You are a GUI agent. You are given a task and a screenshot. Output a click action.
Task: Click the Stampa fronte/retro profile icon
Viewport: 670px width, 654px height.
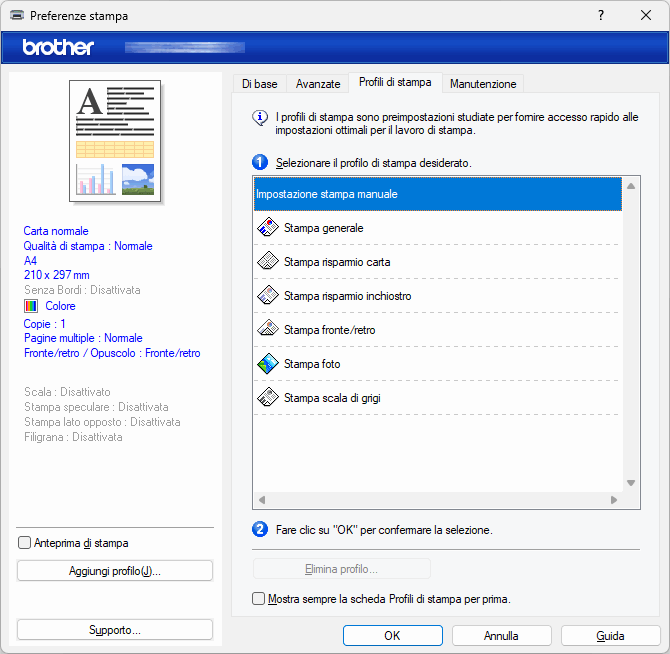[x=267, y=330]
